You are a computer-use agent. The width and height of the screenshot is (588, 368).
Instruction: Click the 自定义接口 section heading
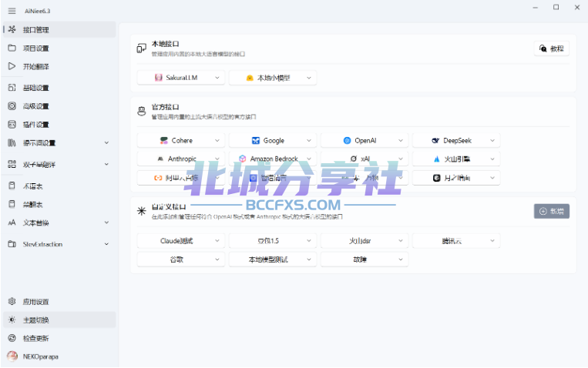pyautogui.click(x=169, y=206)
